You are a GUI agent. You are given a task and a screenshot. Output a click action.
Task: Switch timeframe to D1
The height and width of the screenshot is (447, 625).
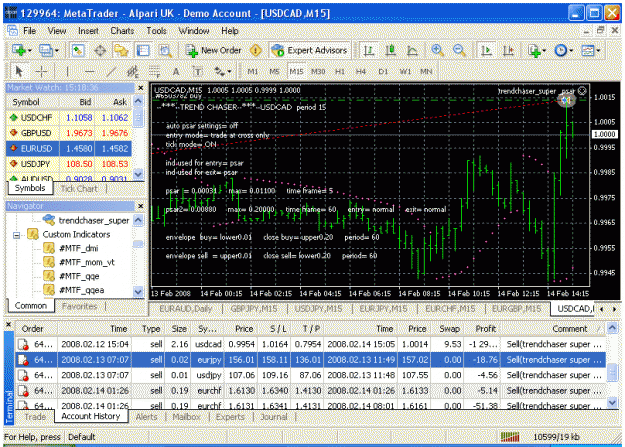click(383, 71)
